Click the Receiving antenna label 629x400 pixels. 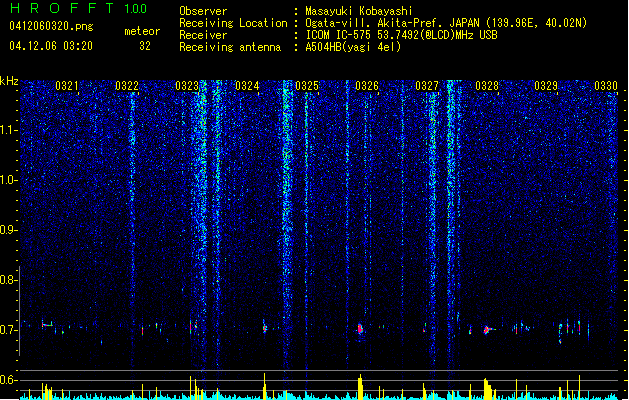230,47
